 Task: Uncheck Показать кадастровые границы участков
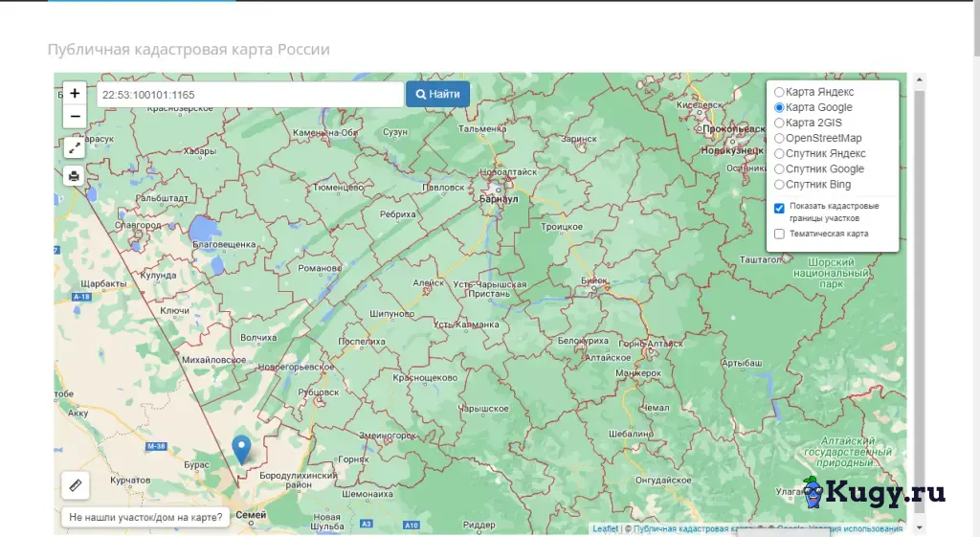779,208
